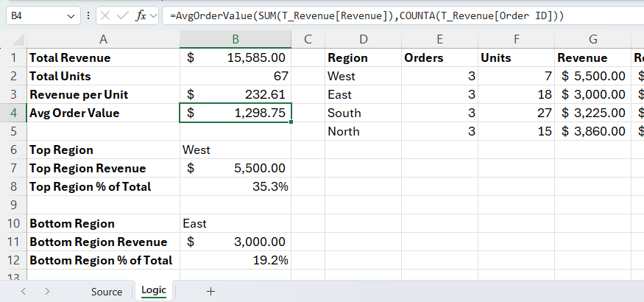The width and height of the screenshot is (644, 302).
Task: Click the Top Region Revenue label
Action: click(x=103, y=168)
